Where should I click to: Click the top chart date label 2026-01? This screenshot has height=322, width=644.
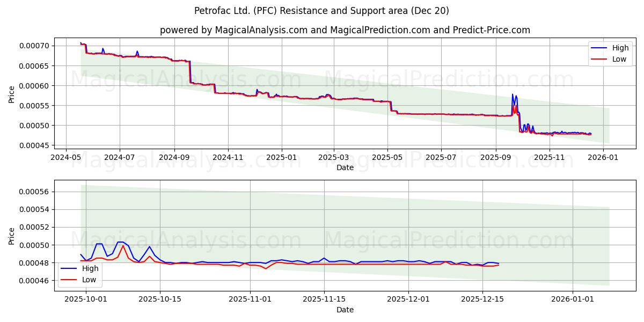click(603, 157)
